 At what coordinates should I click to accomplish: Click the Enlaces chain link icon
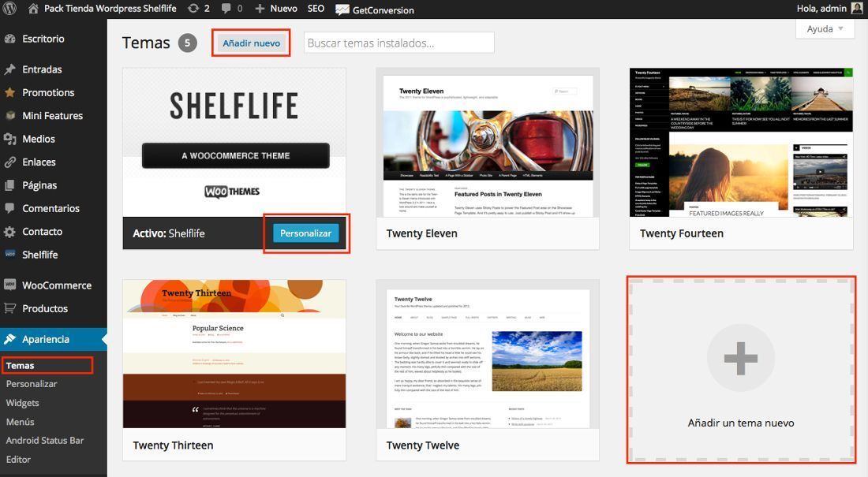point(10,162)
